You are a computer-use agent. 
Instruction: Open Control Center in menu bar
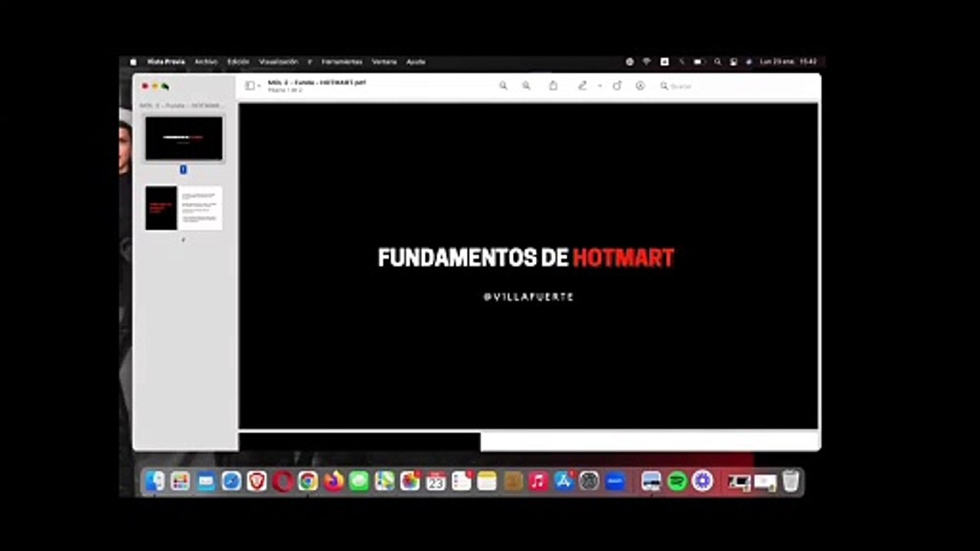733,61
